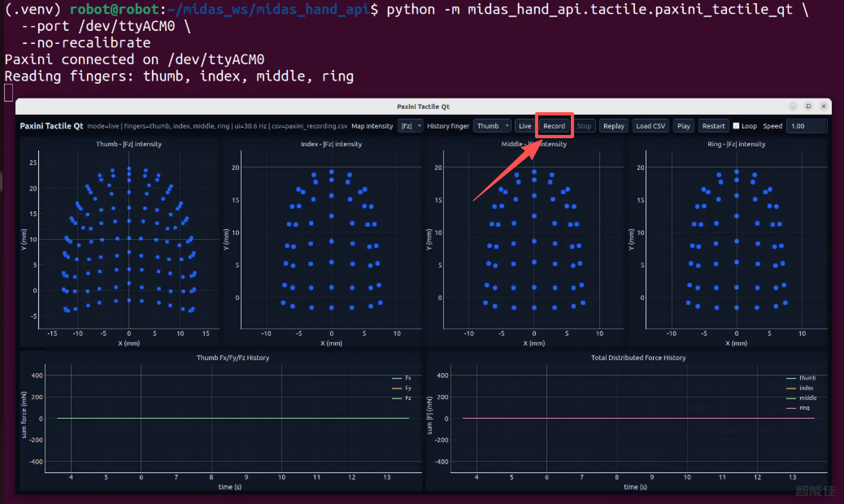Click the middle legend entry
Screen dimensions: 844x504
click(x=801, y=398)
